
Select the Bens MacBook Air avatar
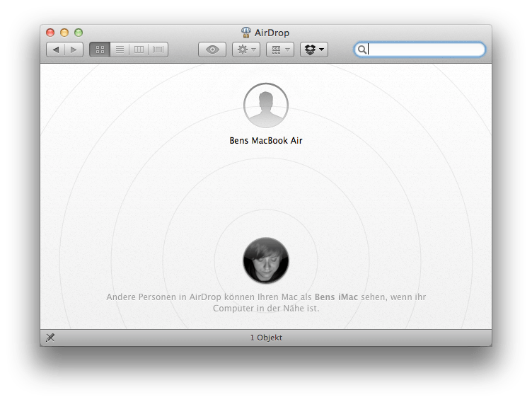click(x=266, y=105)
